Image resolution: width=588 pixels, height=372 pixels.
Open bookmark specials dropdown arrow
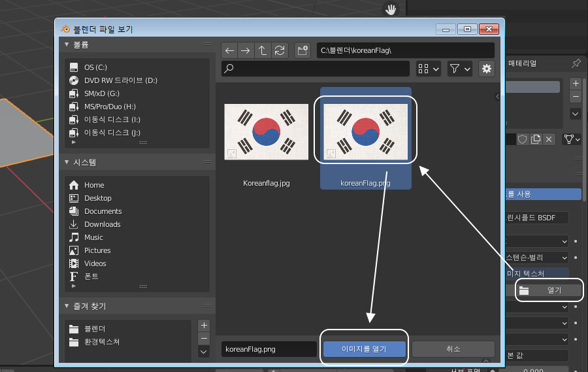click(204, 352)
